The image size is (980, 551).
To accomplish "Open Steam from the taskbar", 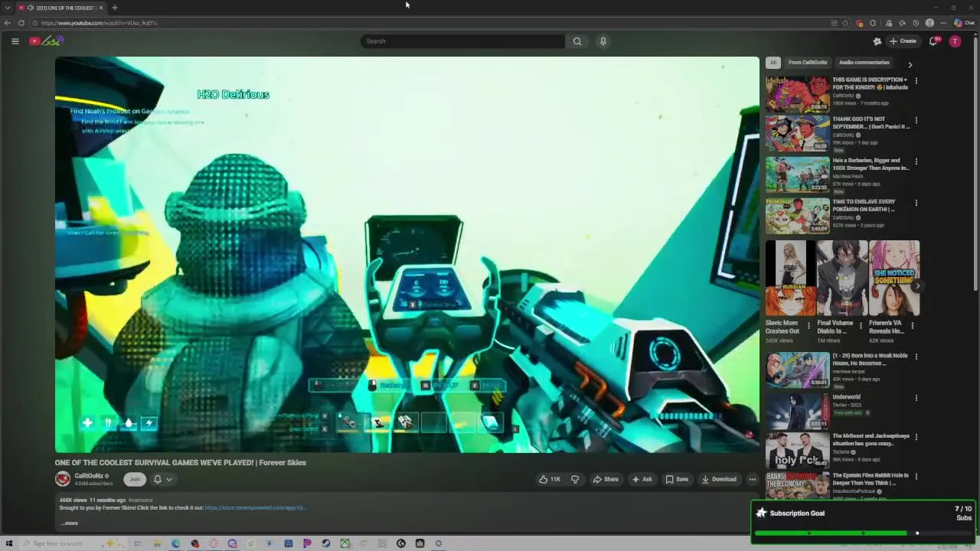I will (326, 543).
